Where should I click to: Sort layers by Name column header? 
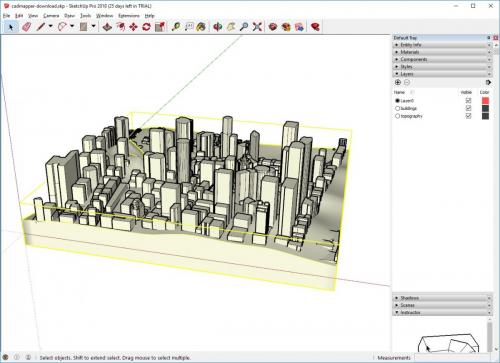click(399, 92)
